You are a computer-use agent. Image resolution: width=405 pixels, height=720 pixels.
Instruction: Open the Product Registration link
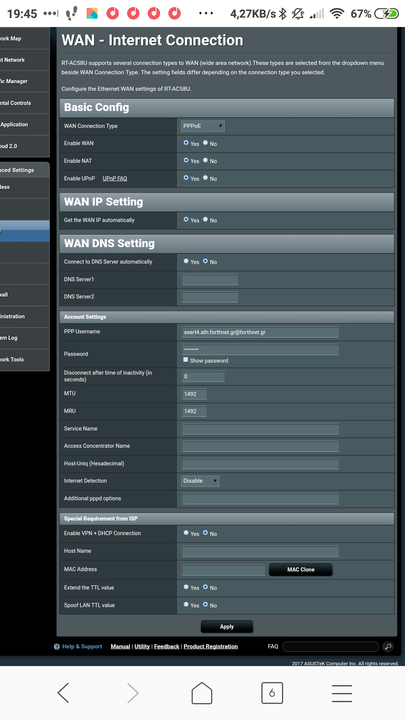tap(211, 647)
